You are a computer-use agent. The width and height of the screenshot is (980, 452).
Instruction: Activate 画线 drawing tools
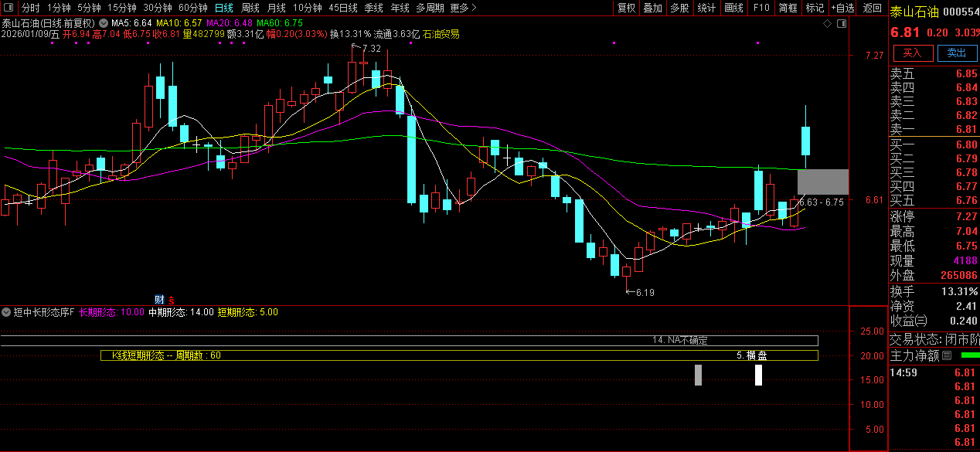pos(734,8)
